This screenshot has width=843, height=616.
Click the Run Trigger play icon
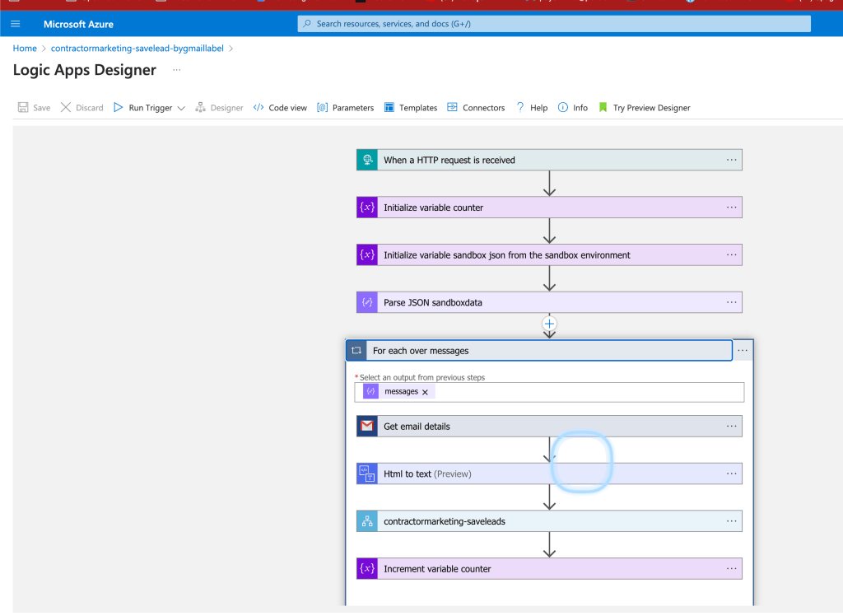click(119, 108)
